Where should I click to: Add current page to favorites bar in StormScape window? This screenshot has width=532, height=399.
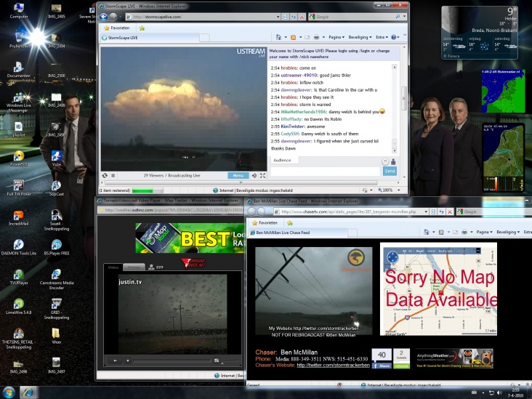pyautogui.click(x=142, y=28)
